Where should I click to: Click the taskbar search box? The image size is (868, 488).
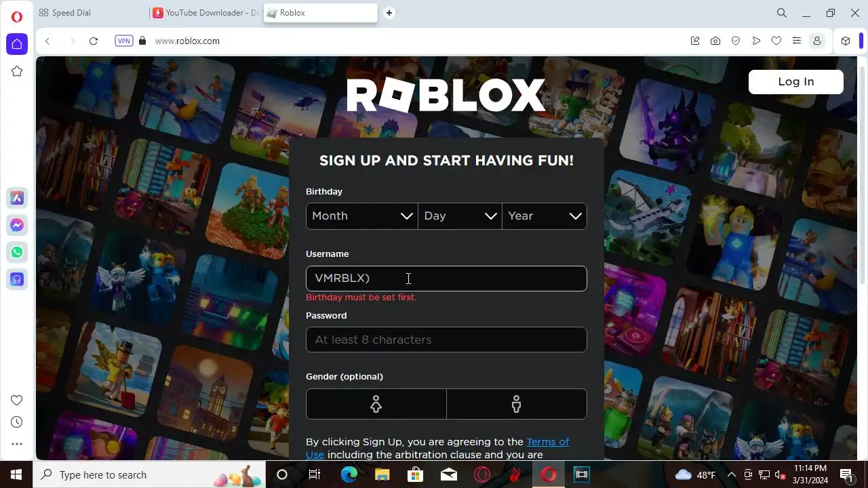(x=148, y=474)
